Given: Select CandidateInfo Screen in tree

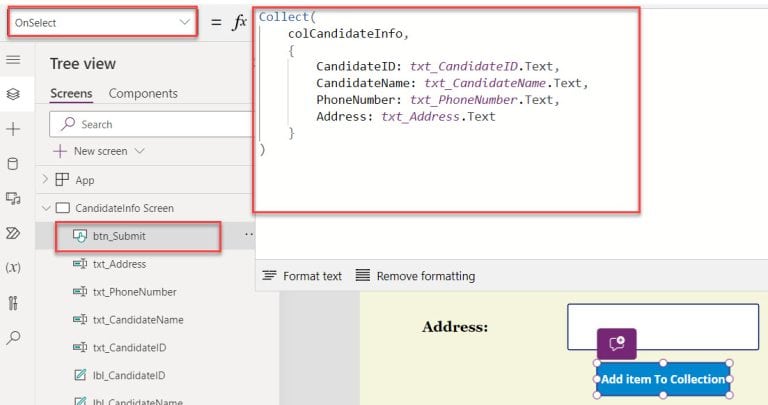Looking at the screenshot, I should [124, 208].
